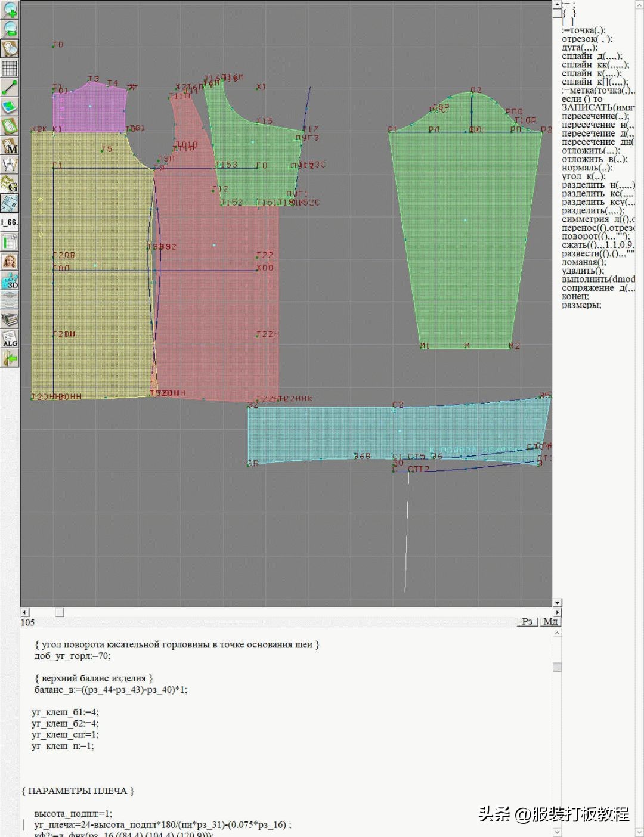
Task: Insert the ':=точка(,);' operator from list
Action: tap(584, 30)
